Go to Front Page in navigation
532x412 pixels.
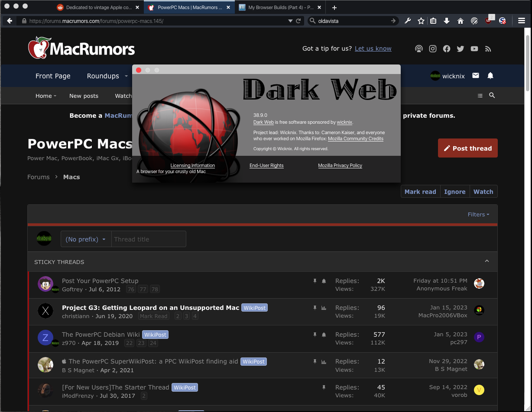(x=53, y=76)
